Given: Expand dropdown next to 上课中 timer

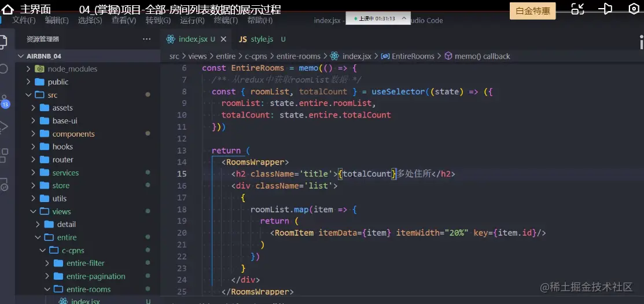Looking at the screenshot, I should tap(404, 19).
